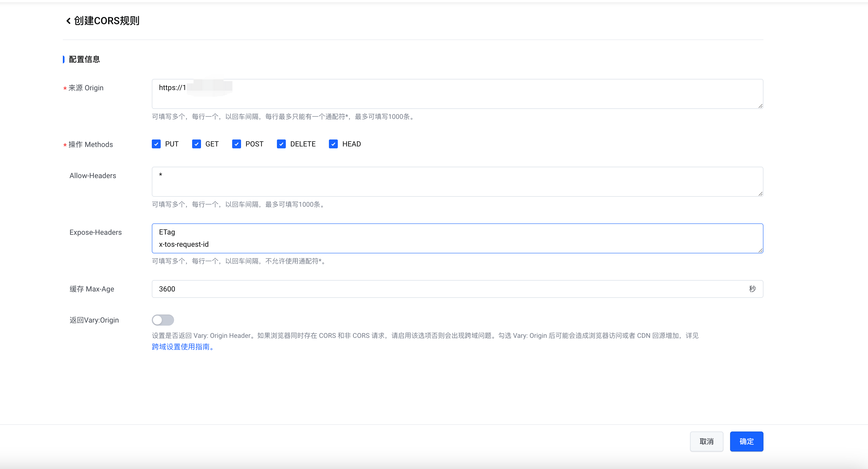Click the 秒 unit suffix in Max-Age
Viewport: 868px width, 469px height.
[x=752, y=289]
